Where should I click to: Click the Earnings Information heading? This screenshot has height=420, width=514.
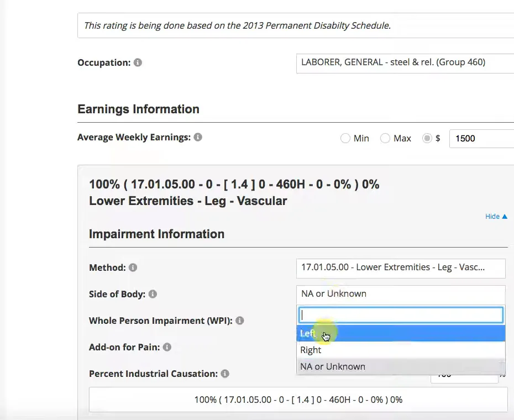pyautogui.click(x=138, y=109)
